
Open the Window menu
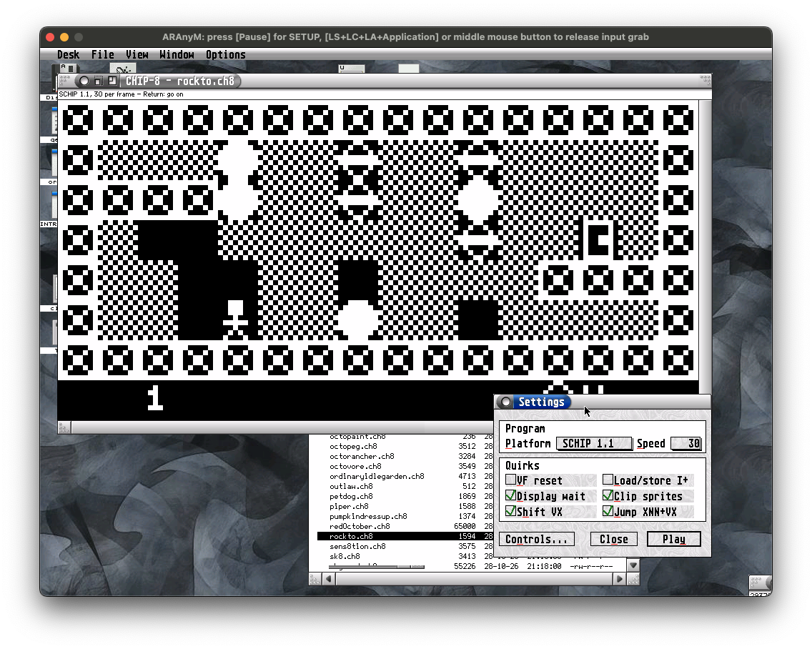pyautogui.click(x=177, y=54)
